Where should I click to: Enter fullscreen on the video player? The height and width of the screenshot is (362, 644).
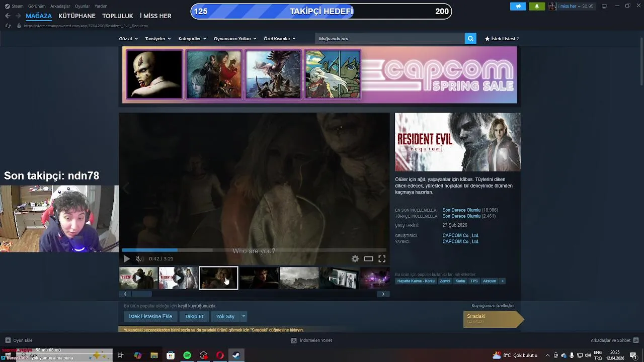[382, 259]
